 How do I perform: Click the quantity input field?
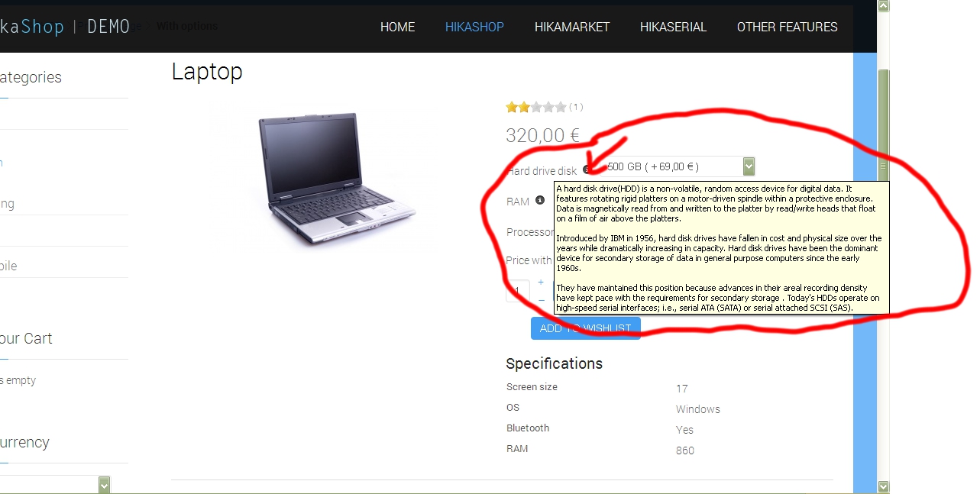coord(518,291)
